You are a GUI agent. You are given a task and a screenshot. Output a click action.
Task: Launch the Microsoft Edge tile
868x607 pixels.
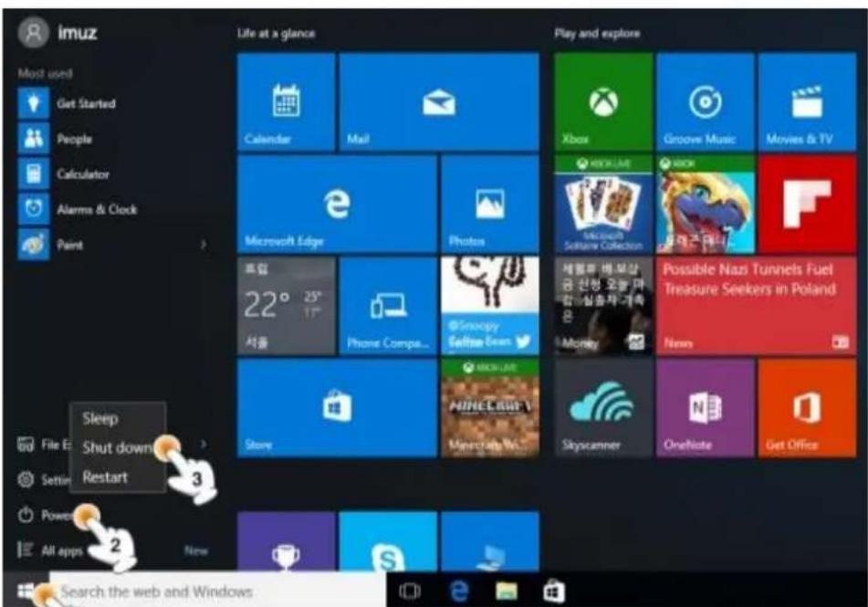point(337,204)
